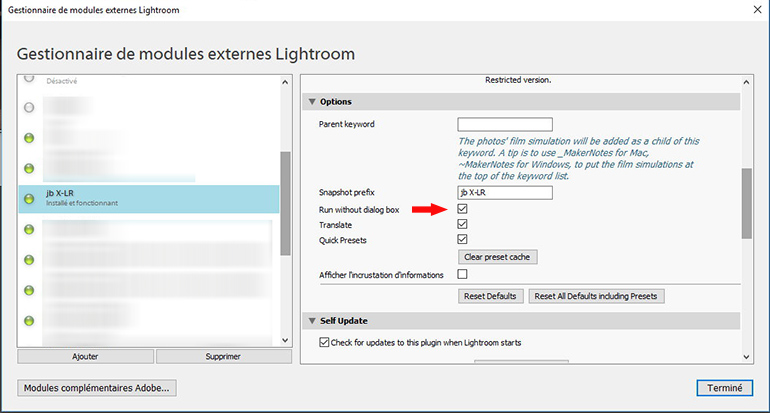Click the settings panel scroll down arrow
The image size is (770, 413).
point(746,356)
